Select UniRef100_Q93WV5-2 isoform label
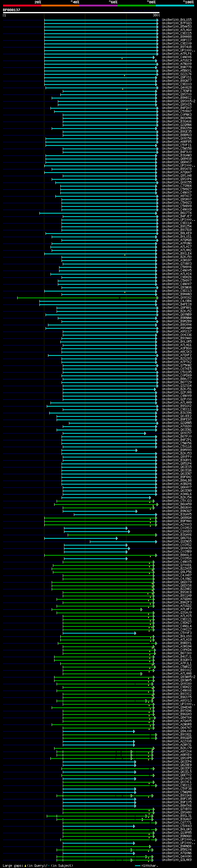The image size is (197, 868). point(179,677)
